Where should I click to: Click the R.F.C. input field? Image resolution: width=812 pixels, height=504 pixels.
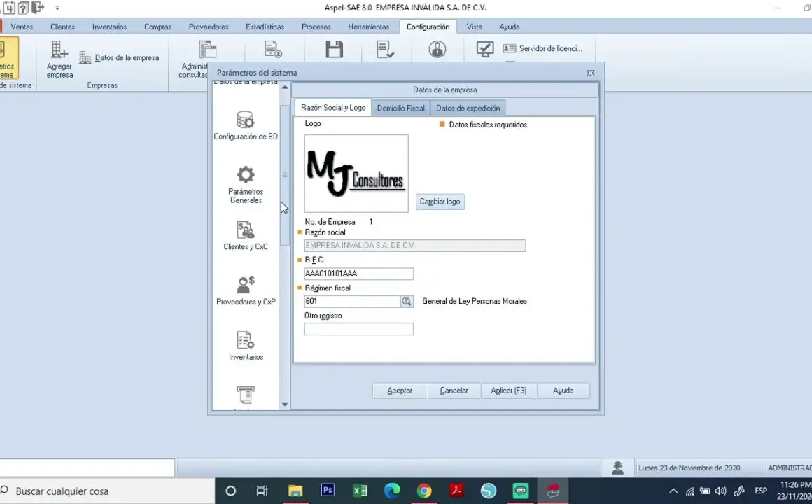pyautogui.click(x=359, y=274)
